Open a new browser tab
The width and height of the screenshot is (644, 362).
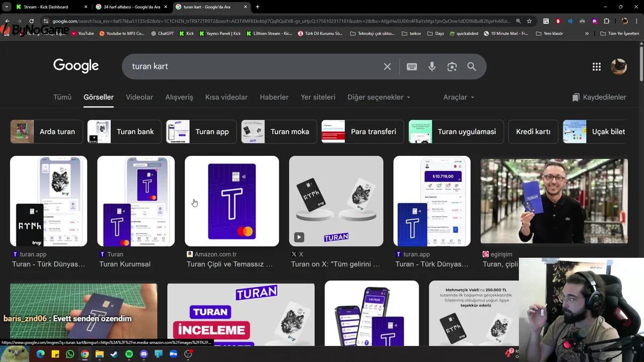coord(258,7)
